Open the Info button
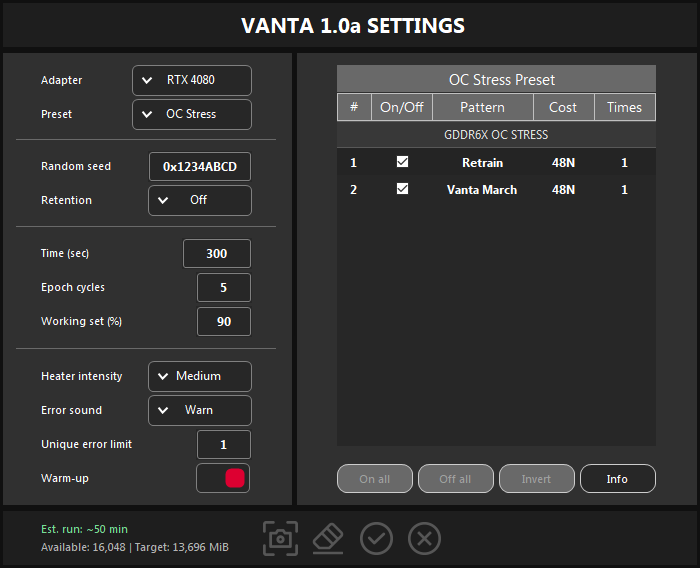The width and height of the screenshot is (700, 568). tap(618, 479)
